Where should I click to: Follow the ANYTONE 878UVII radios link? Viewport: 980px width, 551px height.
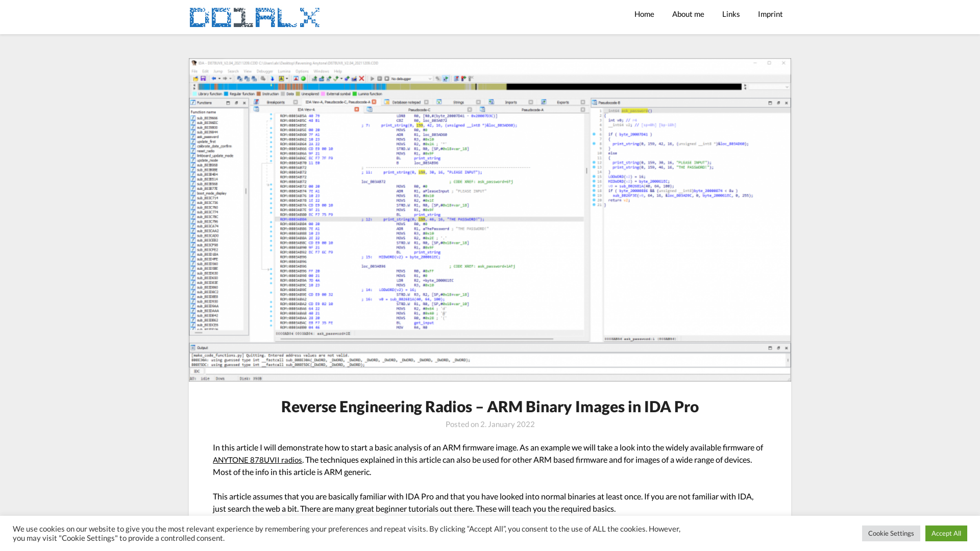pyautogui.click(x=257, y=460)
